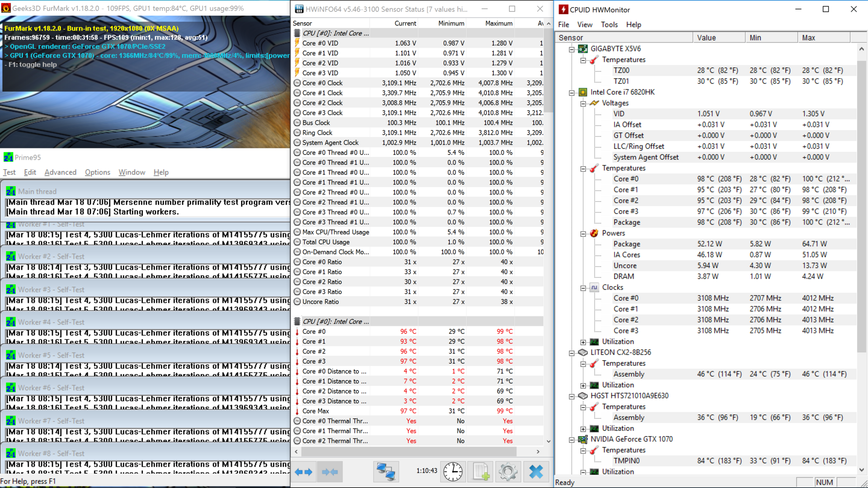Select the Core Max temperature row in HWiNFO
Image resolution: width=868 pixels, height=488 pixels.
418,411
